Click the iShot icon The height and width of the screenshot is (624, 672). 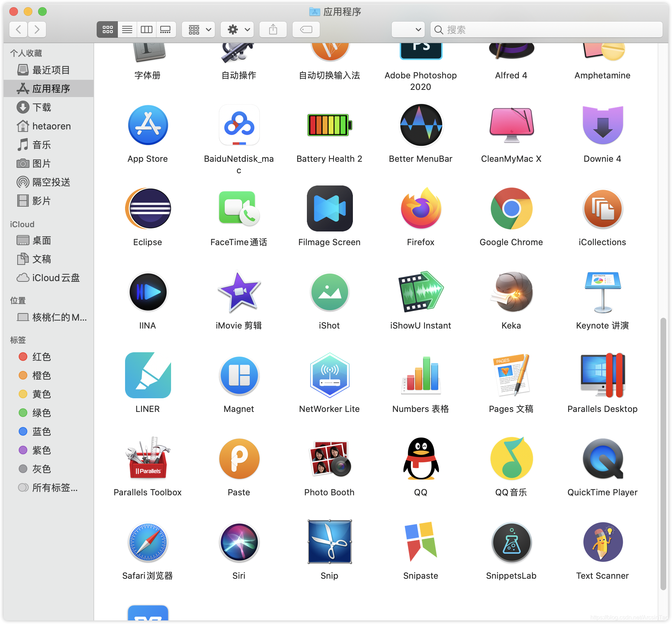[330, 292]
